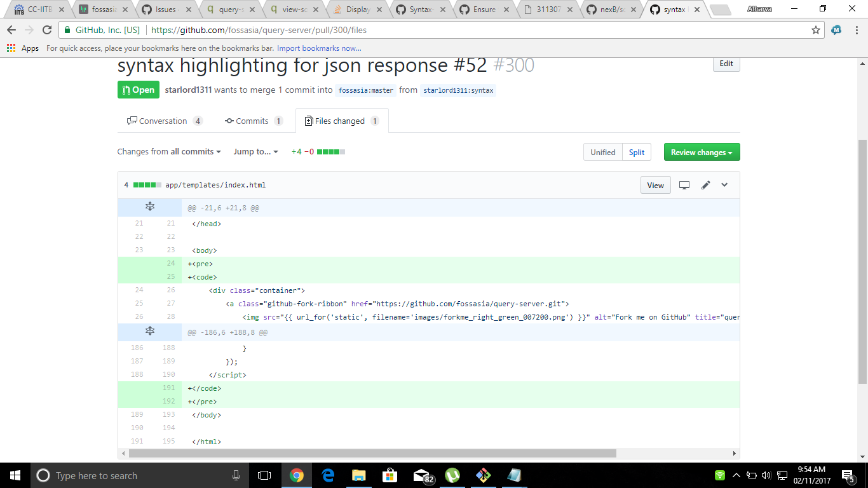868x488 pixels.
Task: Open Edge browser from taskbar
Action: tap(328, 475)
